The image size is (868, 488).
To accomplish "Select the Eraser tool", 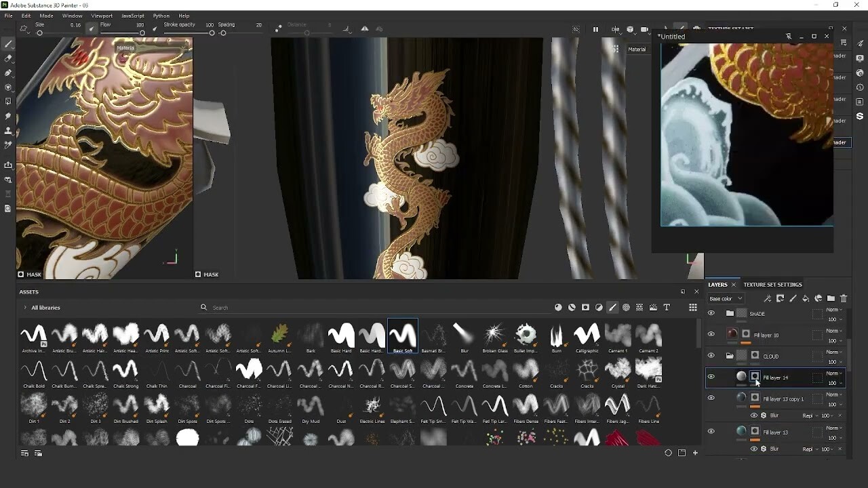I will (x=8, y=59).
